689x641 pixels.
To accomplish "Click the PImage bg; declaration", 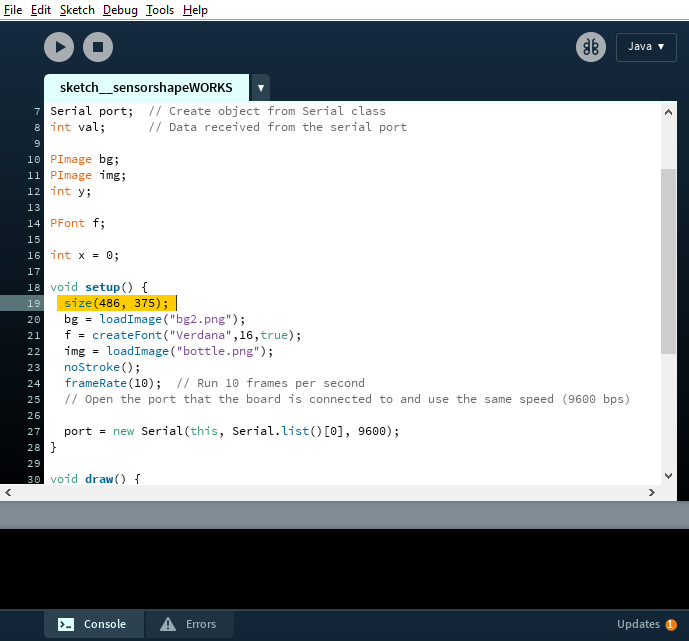I will 84,159.
